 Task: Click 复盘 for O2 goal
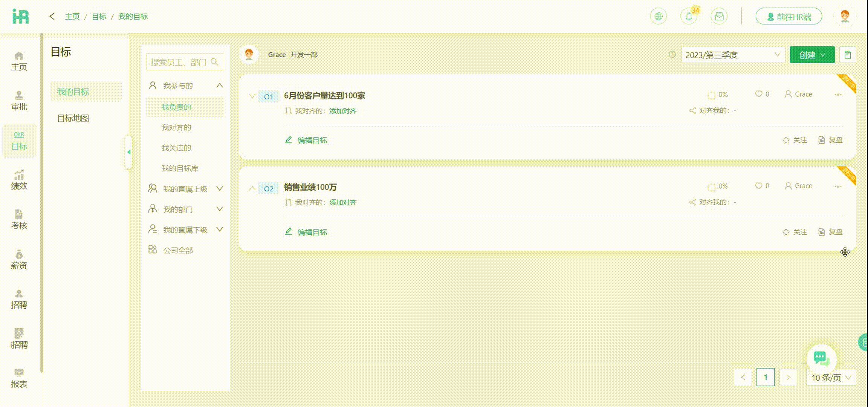831,232
